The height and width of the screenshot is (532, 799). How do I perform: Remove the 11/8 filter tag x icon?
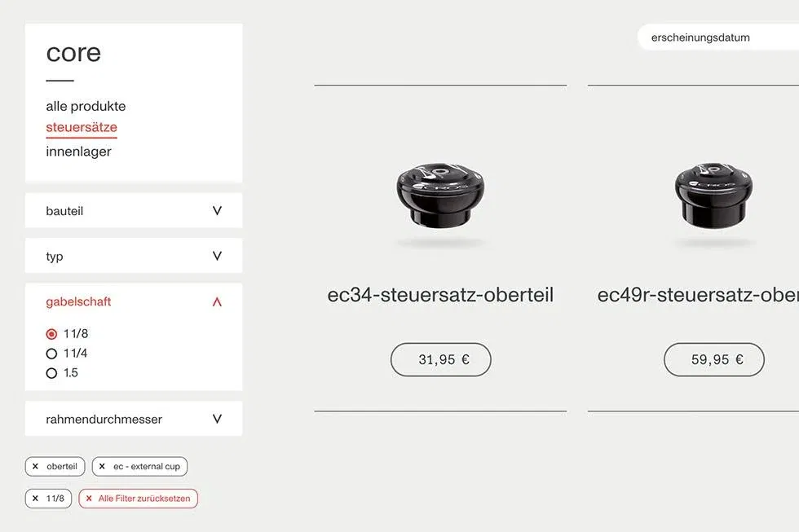(x=35, y=499)
